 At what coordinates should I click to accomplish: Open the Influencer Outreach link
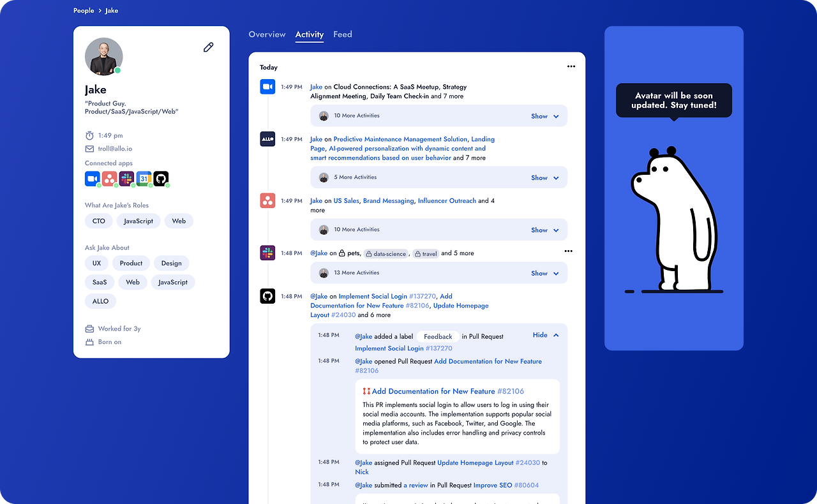(x=447, y=201)
